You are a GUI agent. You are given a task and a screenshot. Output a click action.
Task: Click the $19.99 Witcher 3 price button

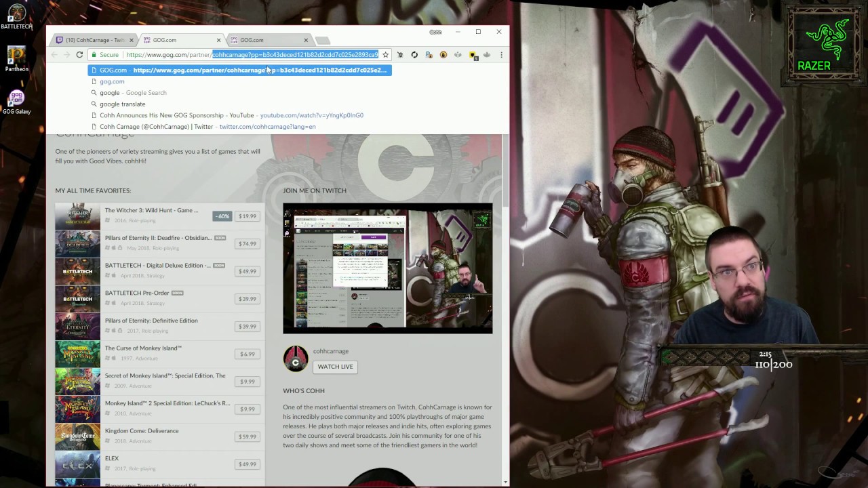coord(248,216)
